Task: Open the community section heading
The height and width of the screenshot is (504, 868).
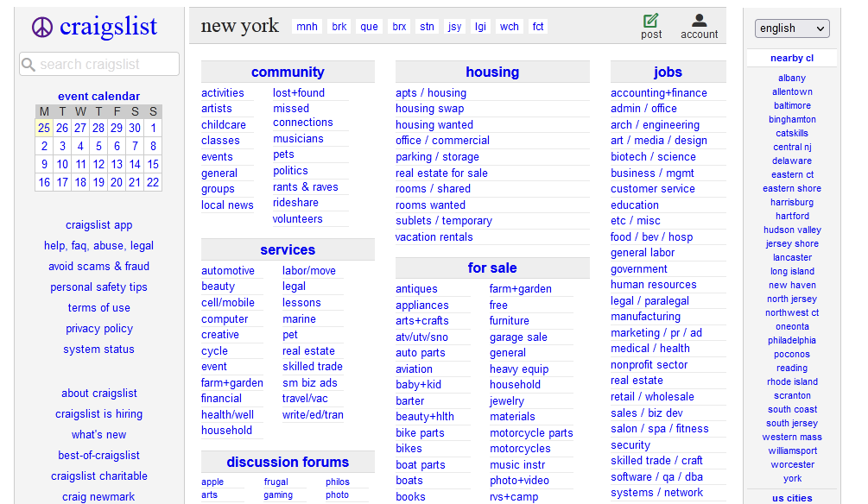Action: coord(288,72)
